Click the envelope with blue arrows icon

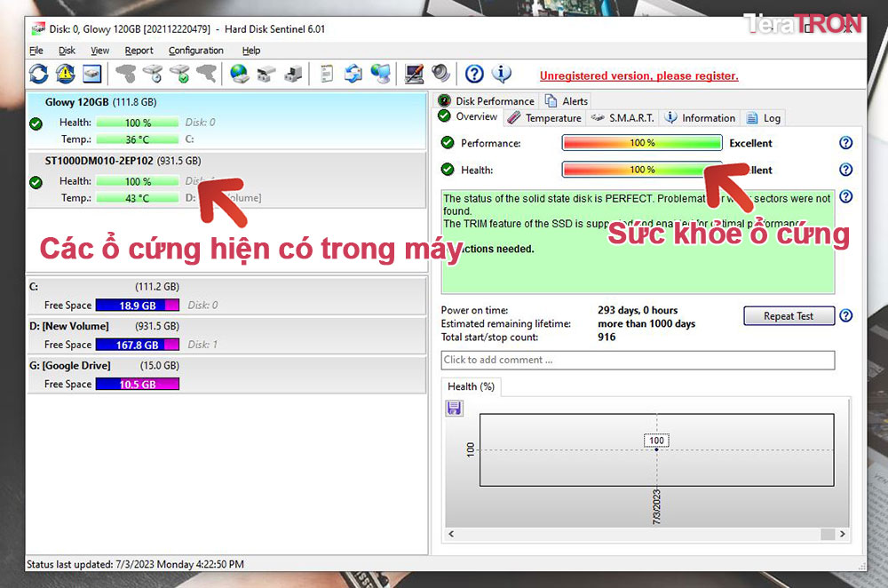[353, 74]
